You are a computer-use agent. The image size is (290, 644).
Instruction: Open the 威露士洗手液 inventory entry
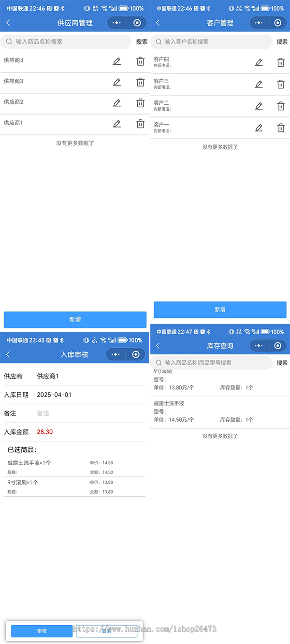point(220,412)
